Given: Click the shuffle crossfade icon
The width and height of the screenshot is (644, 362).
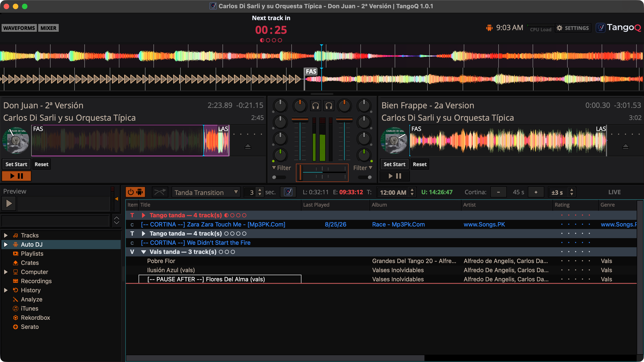Looking at the screenshot, I should [x=160, y=192].
